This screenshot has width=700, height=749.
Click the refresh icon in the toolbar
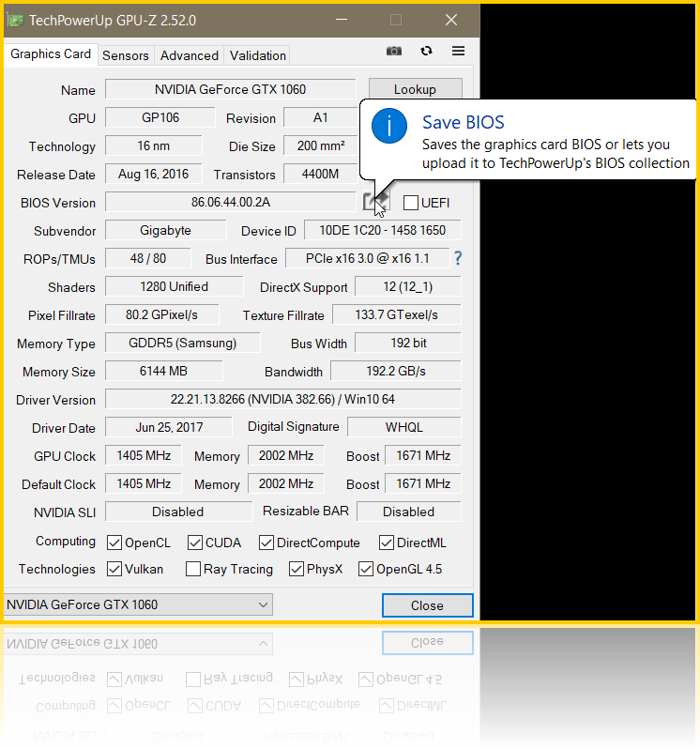[426, 51]
